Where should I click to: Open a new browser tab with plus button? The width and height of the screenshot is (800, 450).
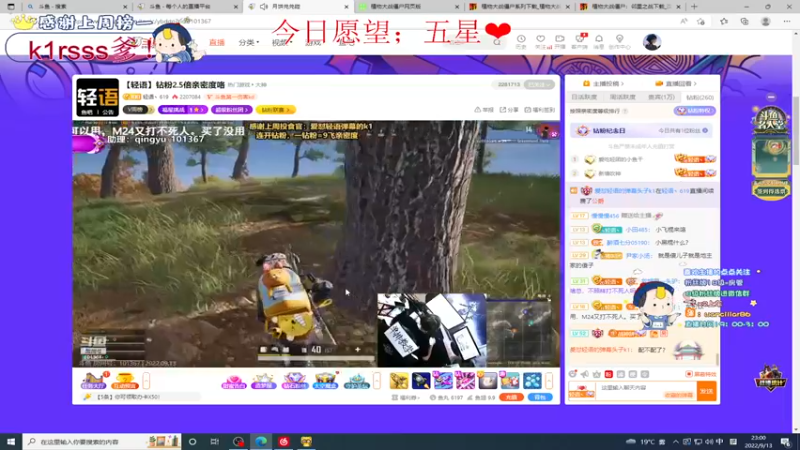click(x=694, y=7)
